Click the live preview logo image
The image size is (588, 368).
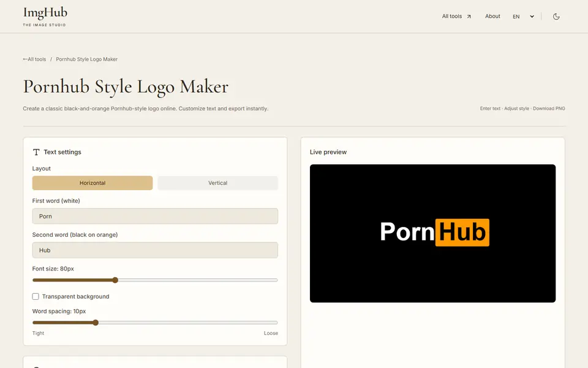pyautogui.click(x=432, y=233)
